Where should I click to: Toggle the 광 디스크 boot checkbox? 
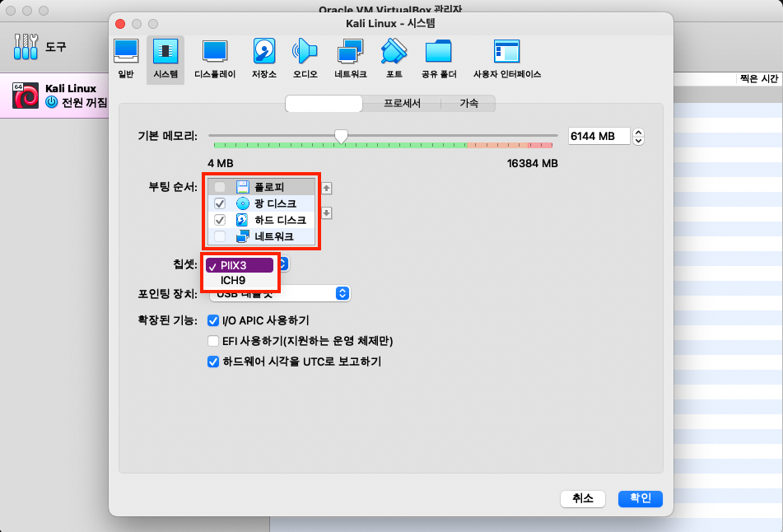[x=220, y=203]
